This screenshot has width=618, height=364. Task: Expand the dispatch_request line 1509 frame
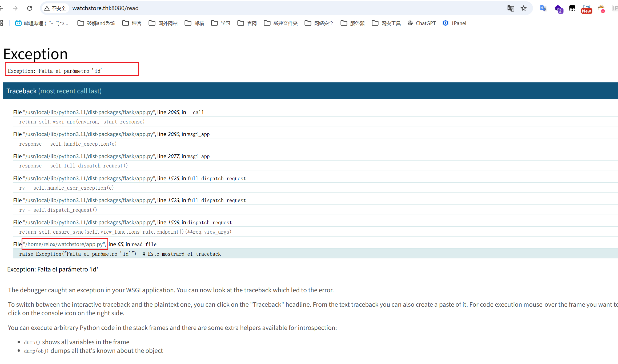125,232
